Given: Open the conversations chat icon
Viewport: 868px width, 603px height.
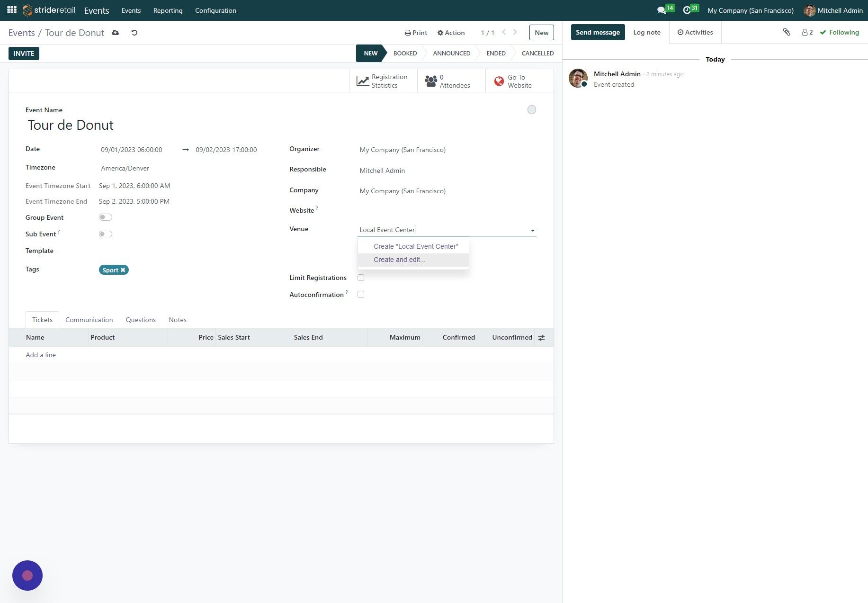Looking at the screenshot, I should coord(662,10).
